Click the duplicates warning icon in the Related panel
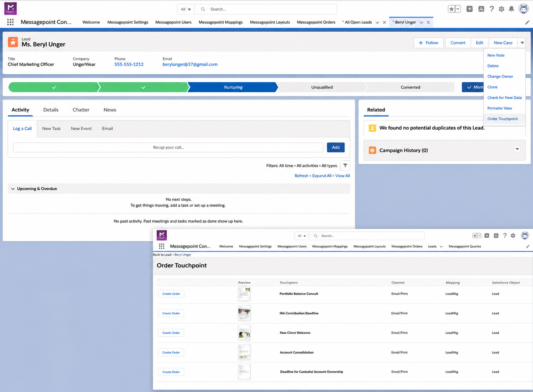The image size is (533, 392). point(372,128)
